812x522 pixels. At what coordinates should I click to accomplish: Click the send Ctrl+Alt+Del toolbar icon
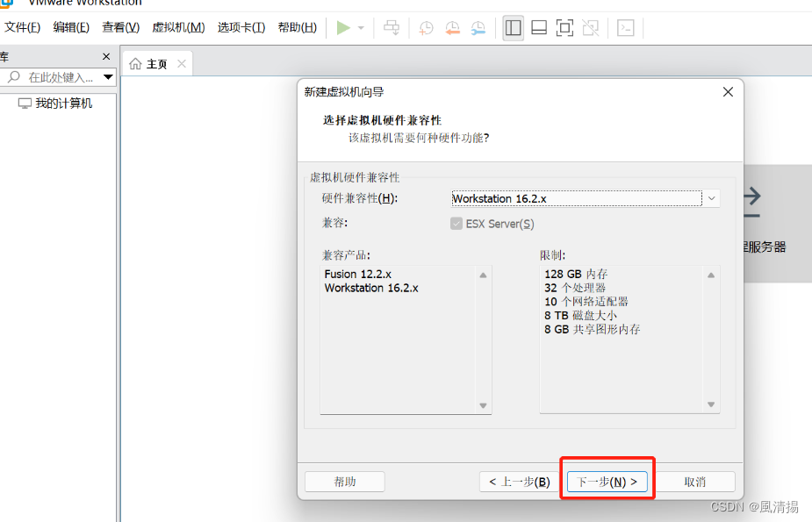[x=392, y=27]
